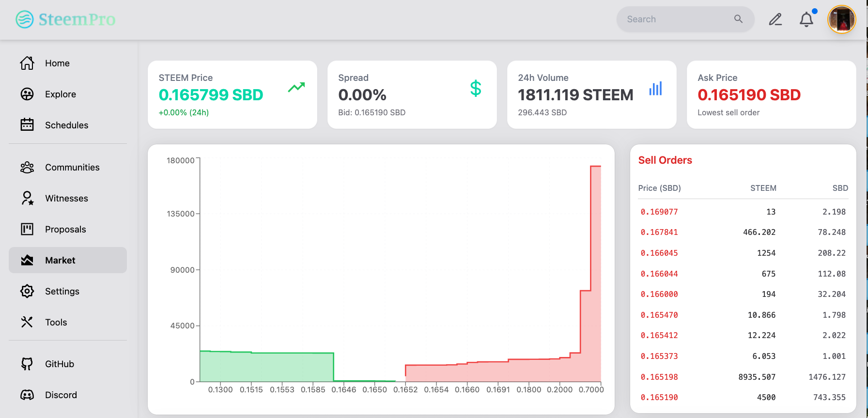Click the SteemPro wave logo icon
This screenshot has height=418, width=868.
(x=25, y=19)
